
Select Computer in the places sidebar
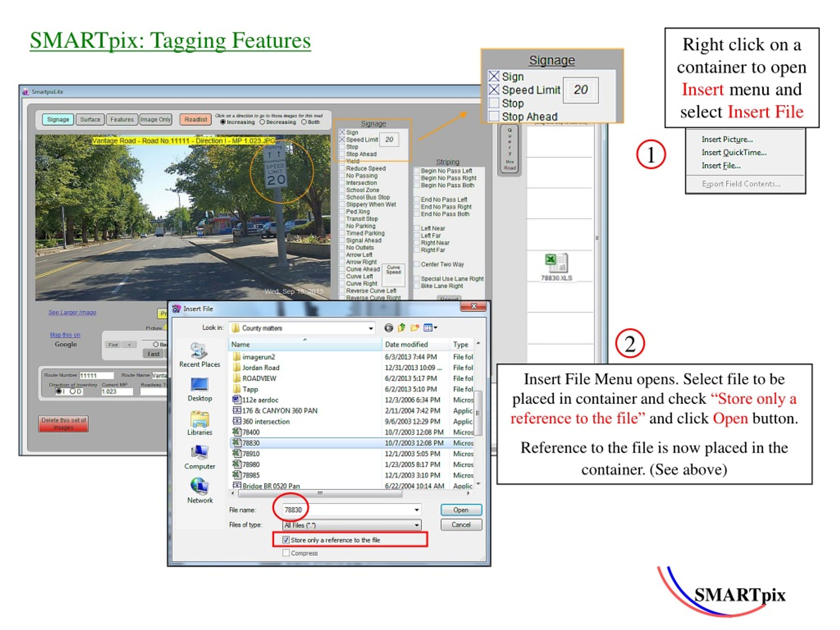pos(199,457)
